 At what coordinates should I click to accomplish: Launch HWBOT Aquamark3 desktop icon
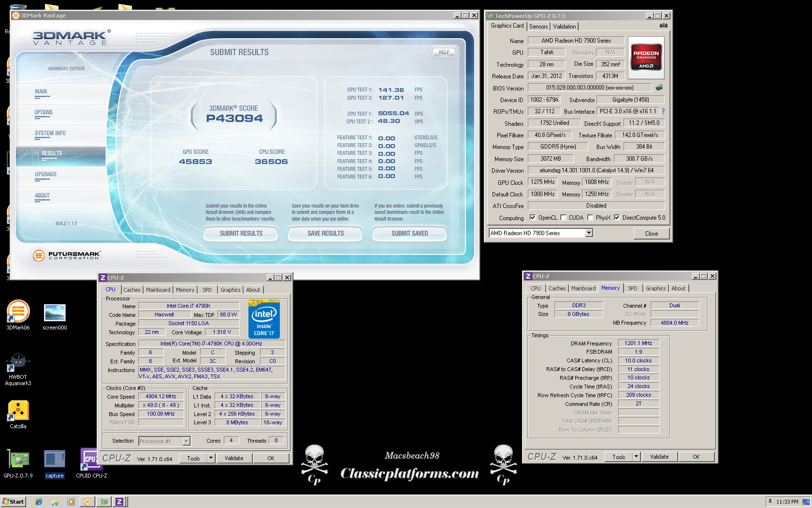[x=18, y=369]
